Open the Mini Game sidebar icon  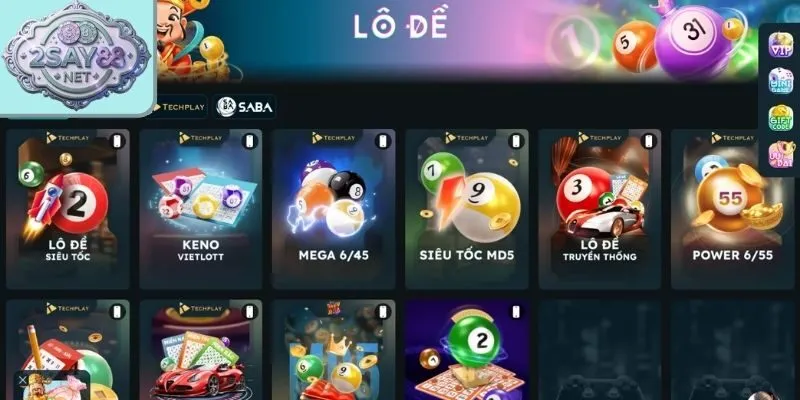click(781, 81)
